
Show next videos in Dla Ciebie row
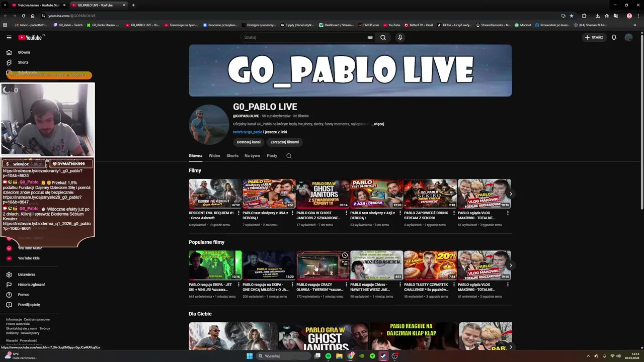click(x=511, y=347)
